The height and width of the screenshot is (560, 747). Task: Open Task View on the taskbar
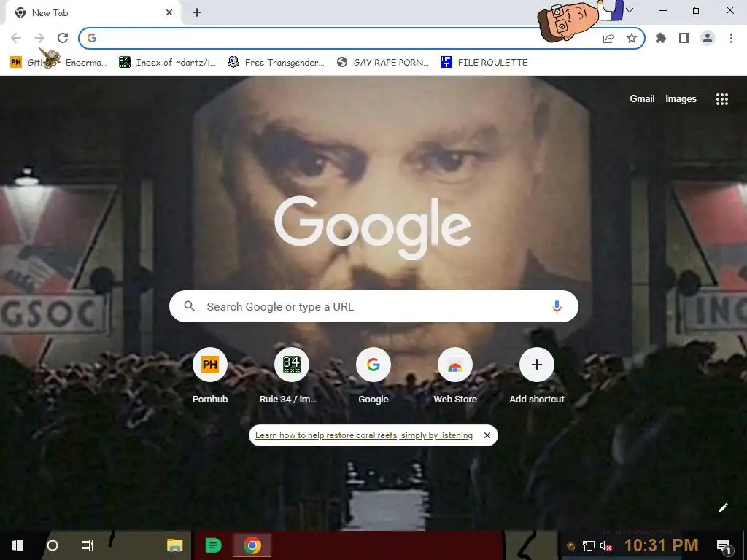click(88, 545)
